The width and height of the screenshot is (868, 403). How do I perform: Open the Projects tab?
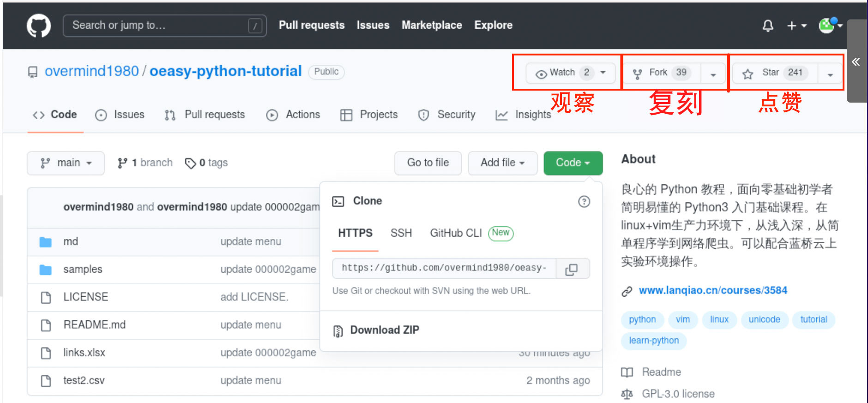pyautogui.click(x=369, y=115)
